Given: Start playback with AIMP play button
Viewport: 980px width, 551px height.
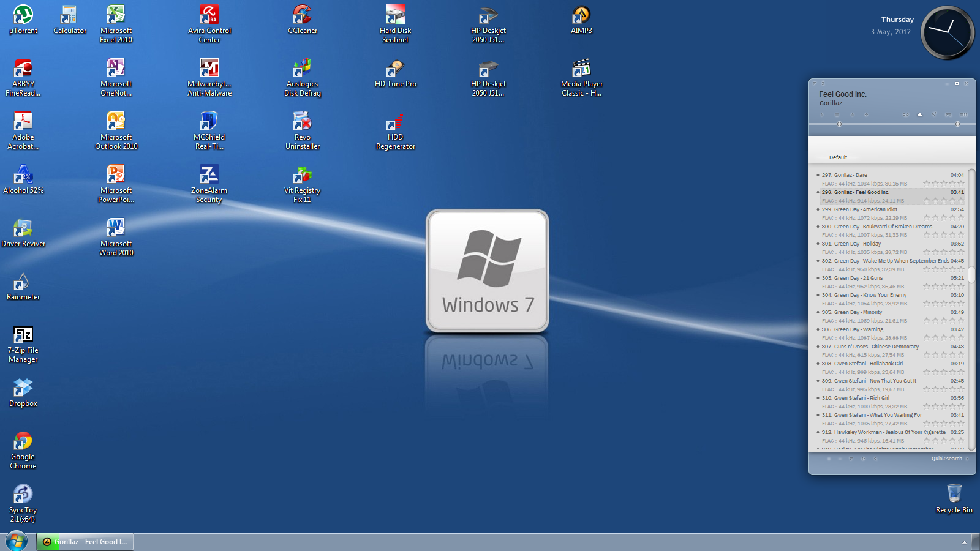Looking at the screenshot, I should coord(822,114).
